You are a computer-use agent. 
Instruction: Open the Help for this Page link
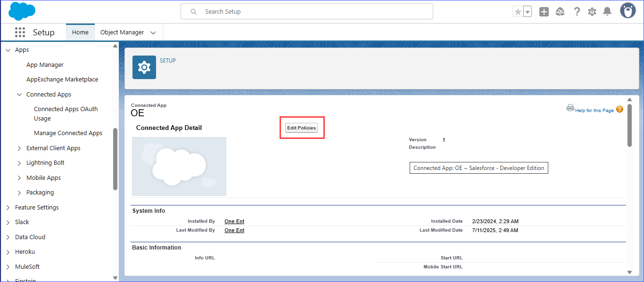[594, 110]
